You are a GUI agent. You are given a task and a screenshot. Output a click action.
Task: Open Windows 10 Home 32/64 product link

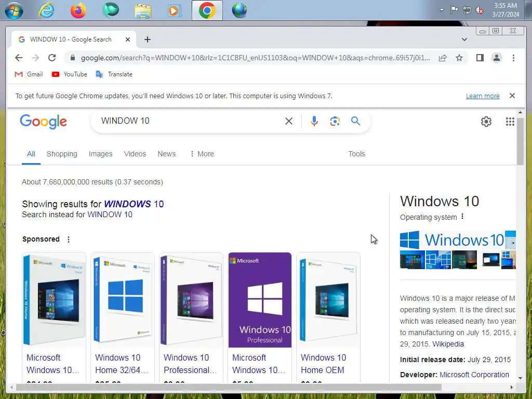pyautogui.click(x=122, y=364)
